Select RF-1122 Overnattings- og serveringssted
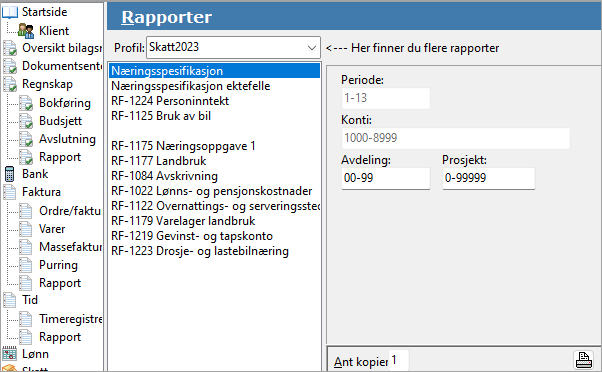This screenshot has width=602, height=372. coord(214,206)
